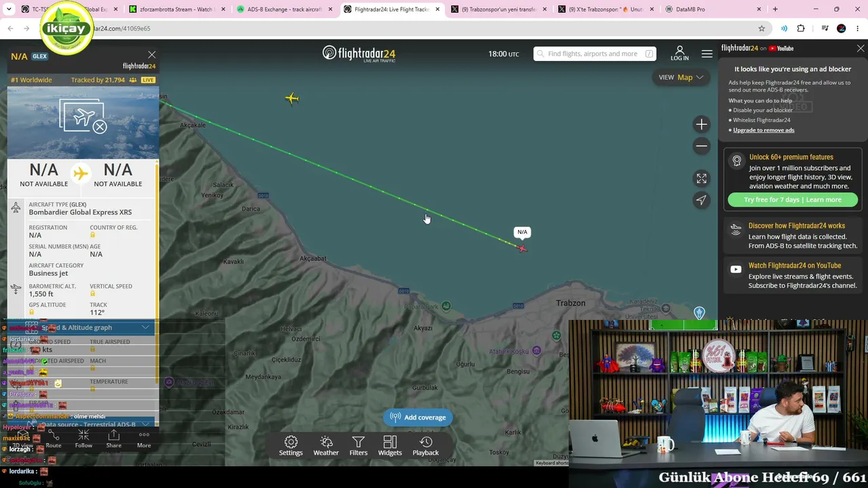Click the Add coverage button
868x488 pixels.
[x=418, y=418]
